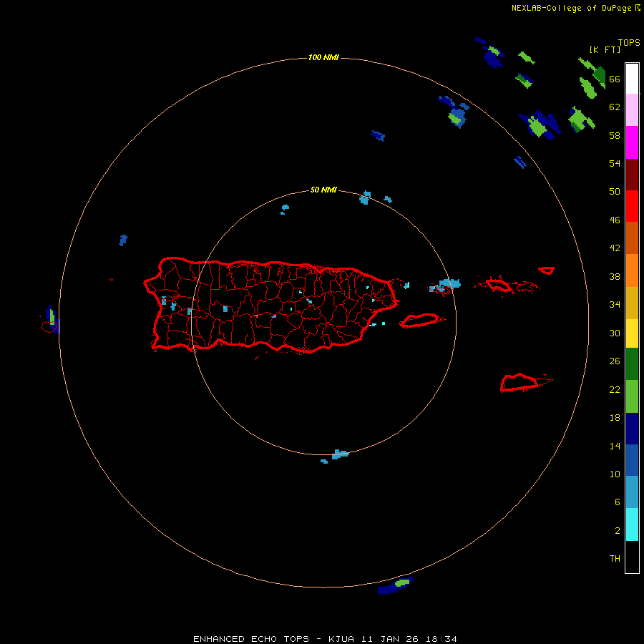Click the "50" legend value
Viewport: 644px width, 644px height.
(x=615, y=192)
